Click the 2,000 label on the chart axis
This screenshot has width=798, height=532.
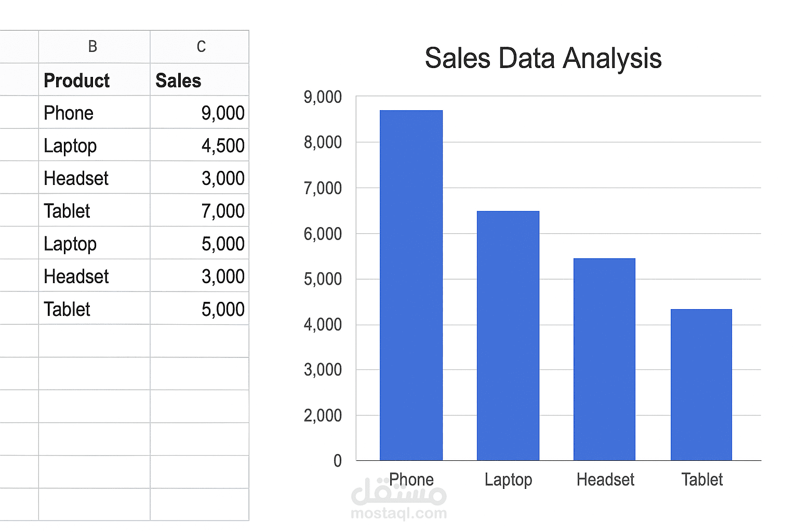click(323, 416)
